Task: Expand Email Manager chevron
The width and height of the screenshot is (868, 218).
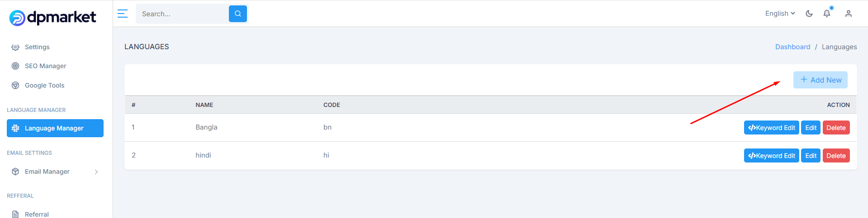Action: click(x=96, y=172)
